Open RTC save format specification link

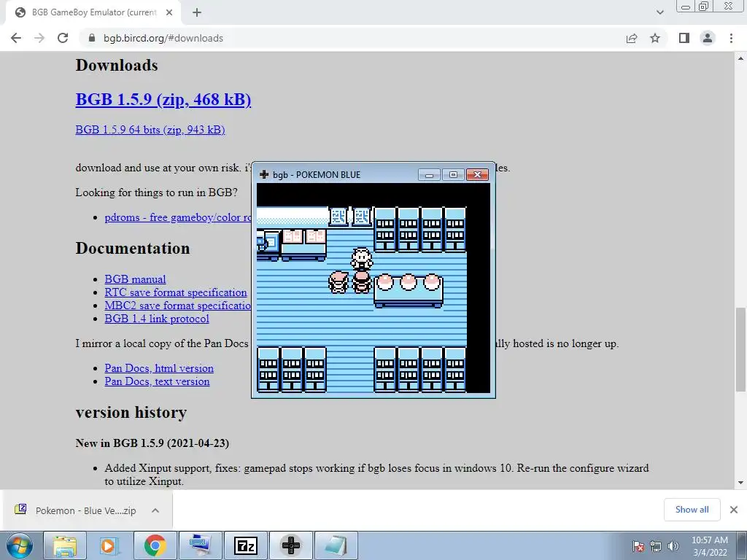tap(176, 292)
